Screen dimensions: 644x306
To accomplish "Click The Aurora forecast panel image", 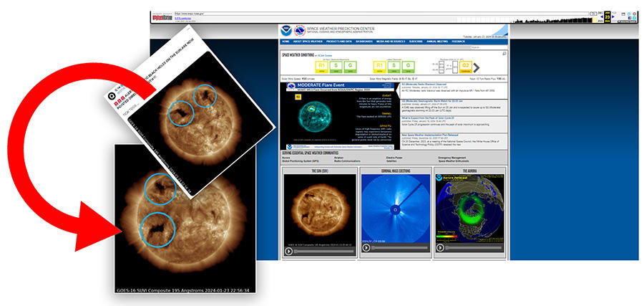I will coord(469,209).
